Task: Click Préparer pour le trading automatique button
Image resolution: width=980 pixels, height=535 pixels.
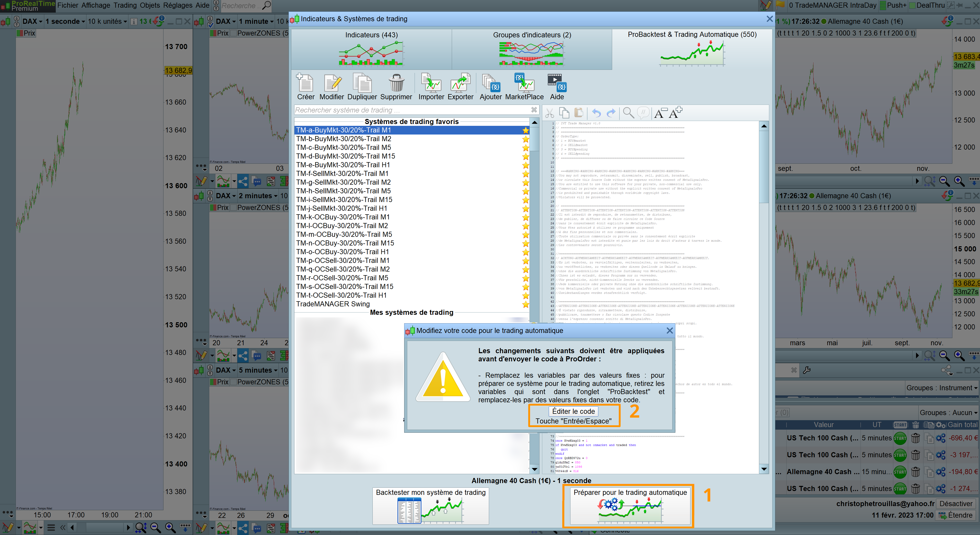Action: (x=630, y=506)
